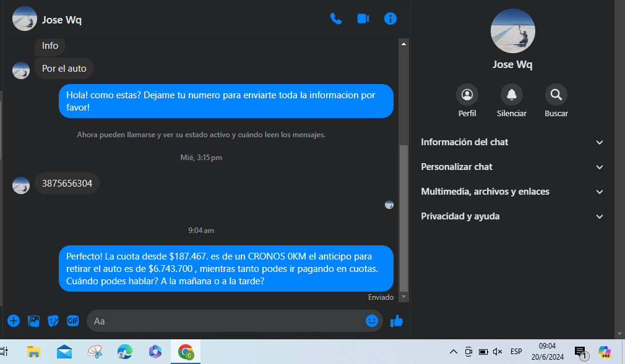The height and width of the screenshot is (364, 625).
Task: Expand Multimedia, archivos y enlaces section
Action: point(512,192)
